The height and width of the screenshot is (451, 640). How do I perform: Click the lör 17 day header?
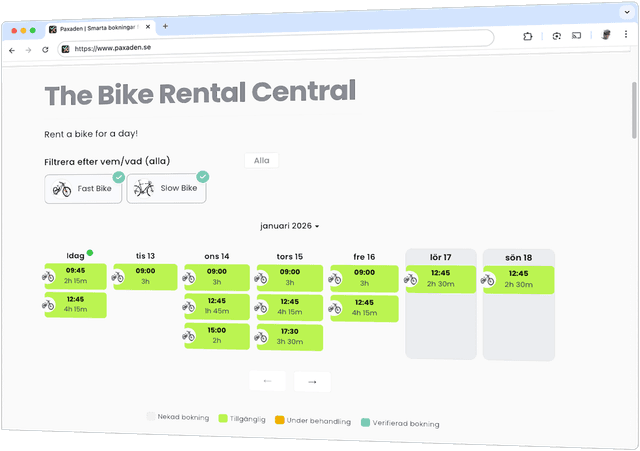pyautogui.click(x=440, y=257)
